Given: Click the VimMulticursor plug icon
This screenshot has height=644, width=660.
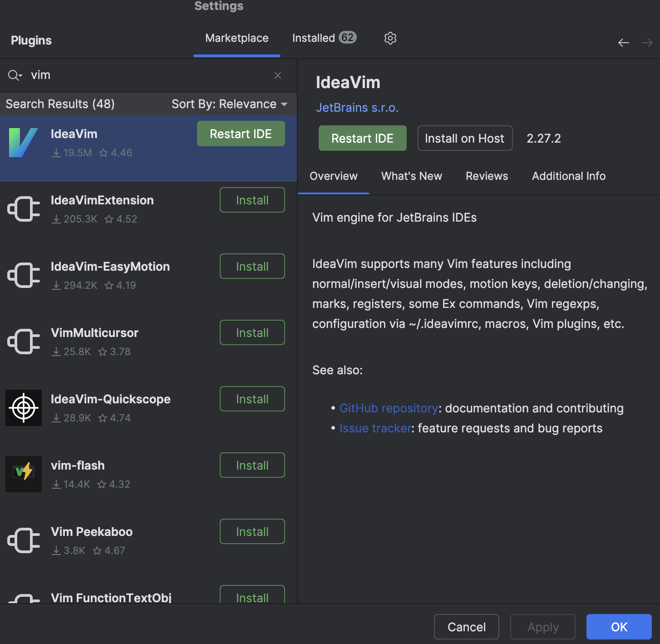Looking at the screenshot, I should (x=23, y=341).
